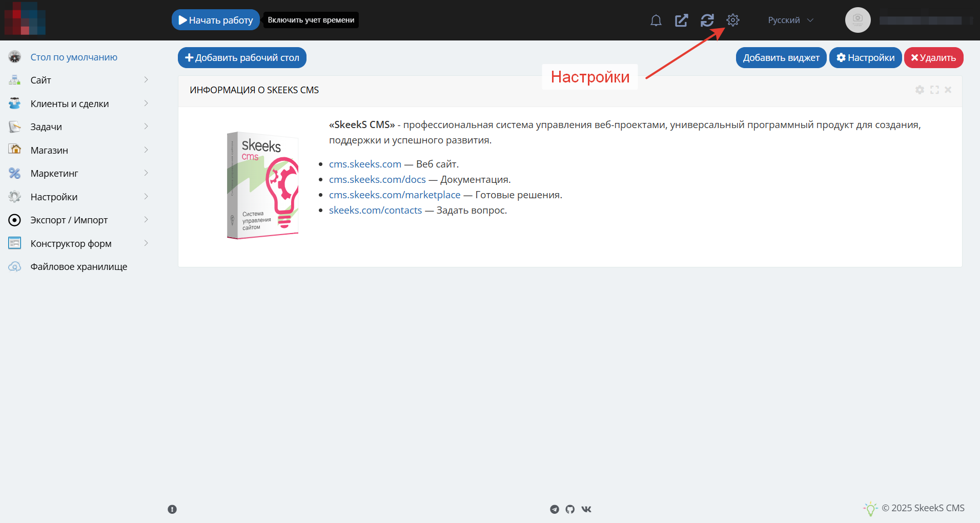The height and width of the screenshot is (523, 980).
Task: Open site in new window icon
Action: [x=681, y=20]
